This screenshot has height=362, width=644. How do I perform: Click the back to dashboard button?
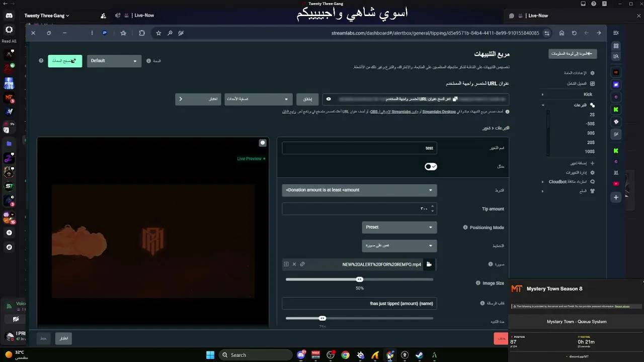[x=573, y=54]
